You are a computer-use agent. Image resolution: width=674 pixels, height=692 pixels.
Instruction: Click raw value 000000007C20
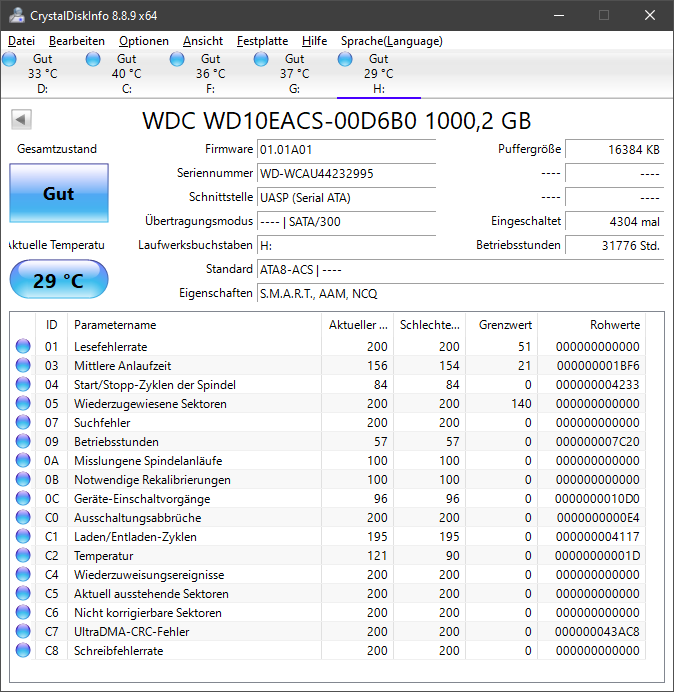(598, 441)
